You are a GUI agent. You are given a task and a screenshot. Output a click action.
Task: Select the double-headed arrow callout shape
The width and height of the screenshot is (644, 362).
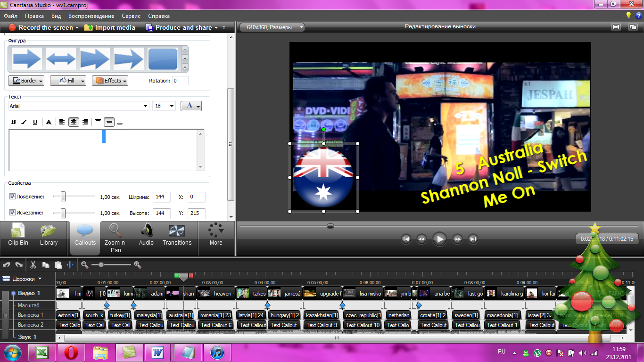[61, 59]
